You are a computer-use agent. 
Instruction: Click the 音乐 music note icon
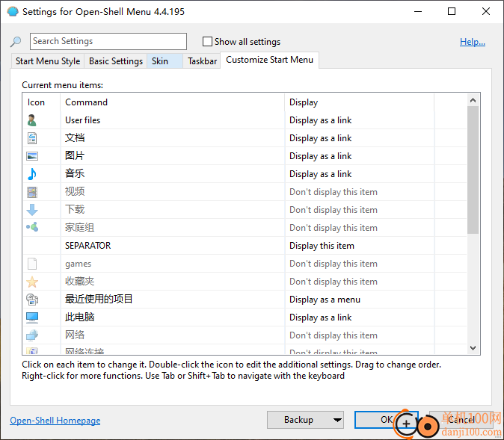pyautogui.click(x=32, y=174)
